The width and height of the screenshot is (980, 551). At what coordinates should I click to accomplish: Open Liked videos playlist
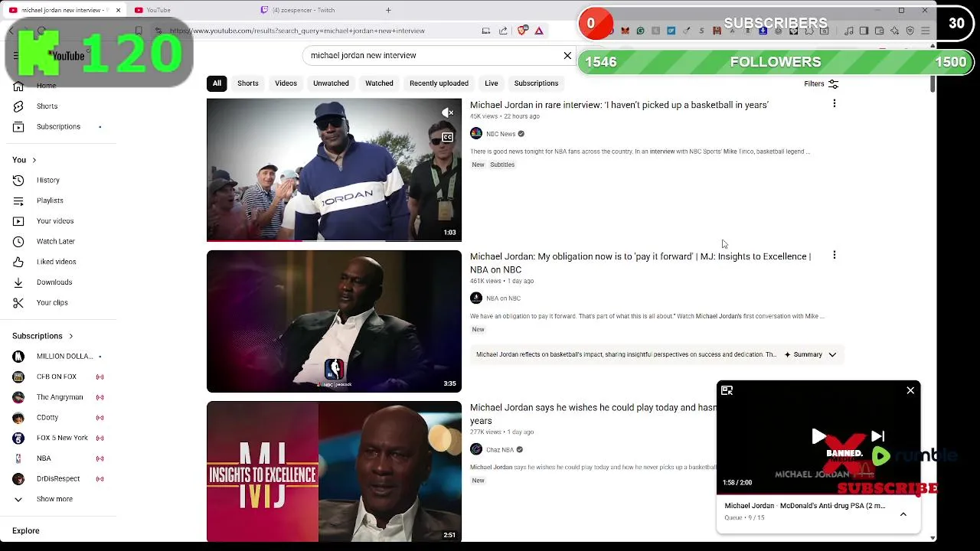tap(56, 262)
